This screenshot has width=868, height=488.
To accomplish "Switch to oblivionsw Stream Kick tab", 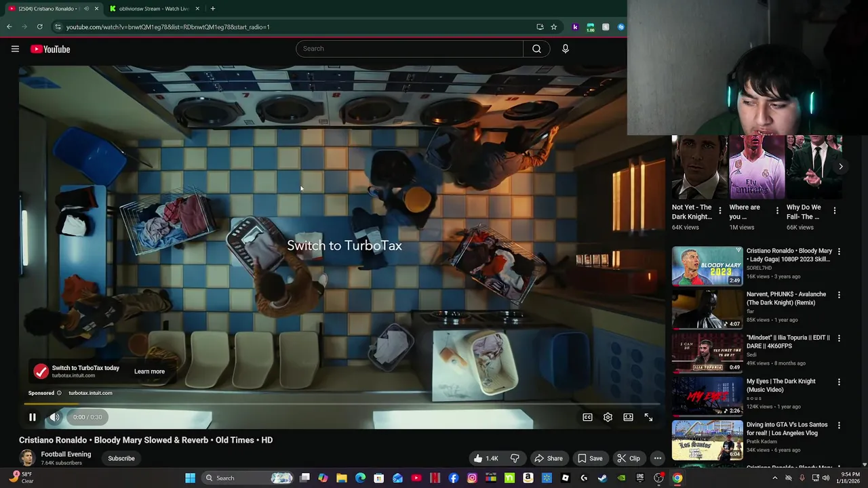I will coord(155,9).
